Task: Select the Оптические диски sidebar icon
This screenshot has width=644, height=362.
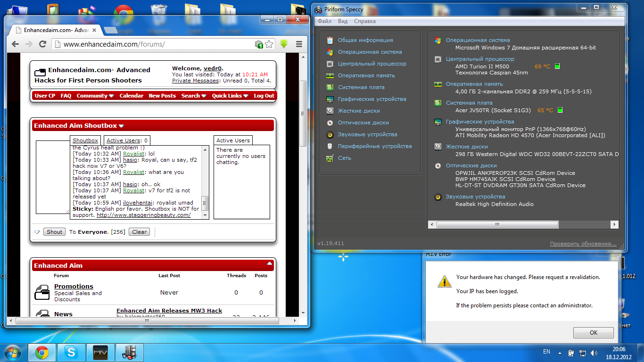Action: tap(330, 123)
